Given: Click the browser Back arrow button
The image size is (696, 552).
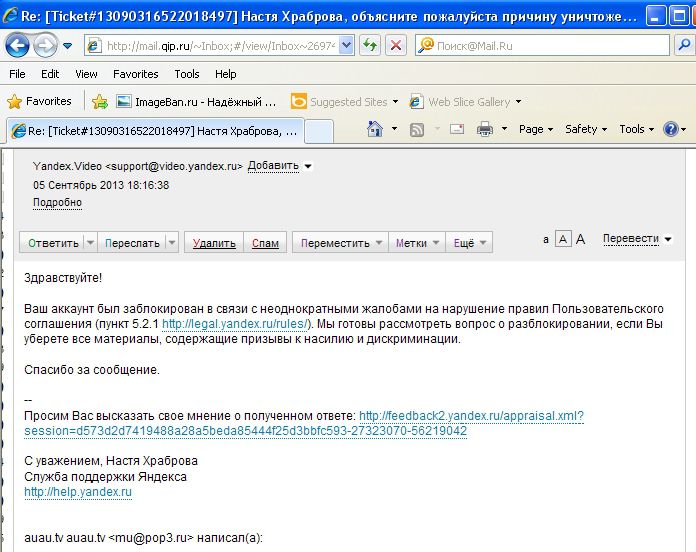Looking at the screenshot, I should click(17, 45).
